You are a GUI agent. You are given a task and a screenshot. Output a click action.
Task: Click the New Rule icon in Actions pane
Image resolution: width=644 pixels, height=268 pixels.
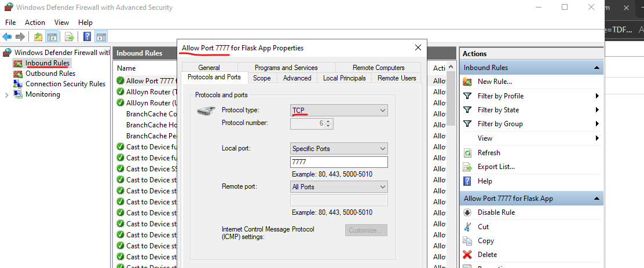[467, 82]
